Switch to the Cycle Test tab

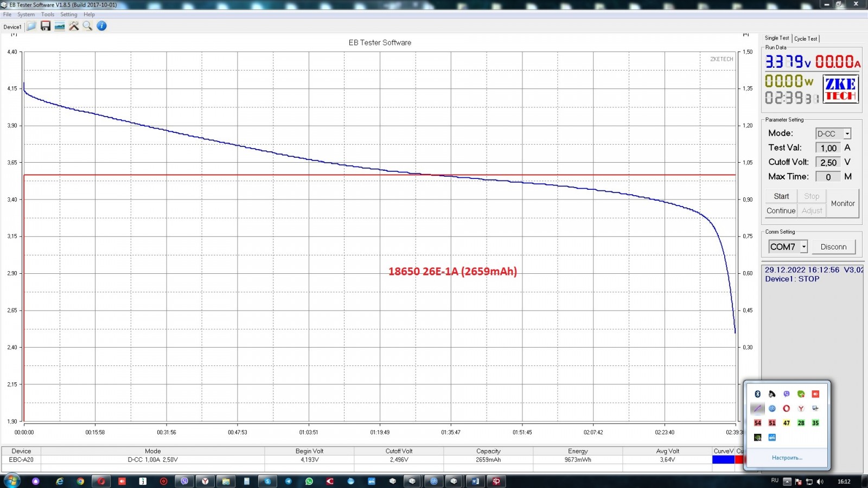click(x=806, y=38)
